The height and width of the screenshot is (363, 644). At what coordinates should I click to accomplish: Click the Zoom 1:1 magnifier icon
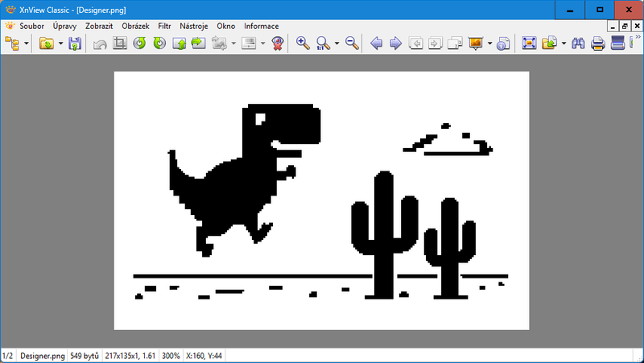tap(323, 43)
